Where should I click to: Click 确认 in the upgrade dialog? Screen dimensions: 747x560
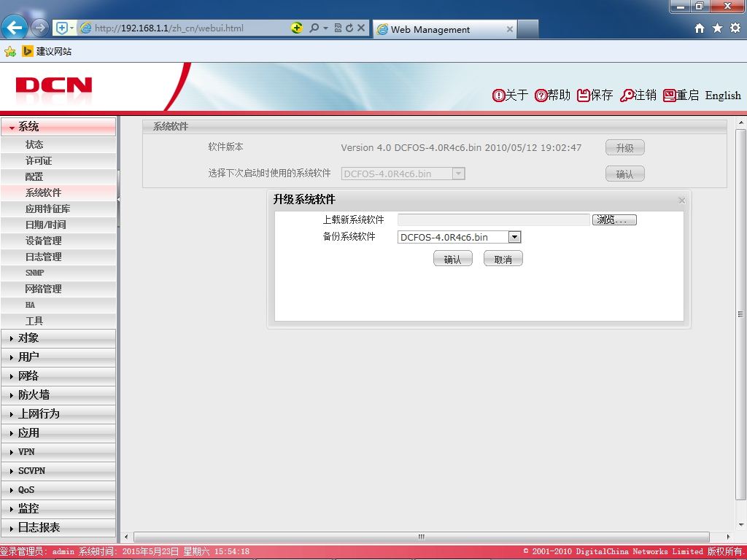(x=452, y=259)
